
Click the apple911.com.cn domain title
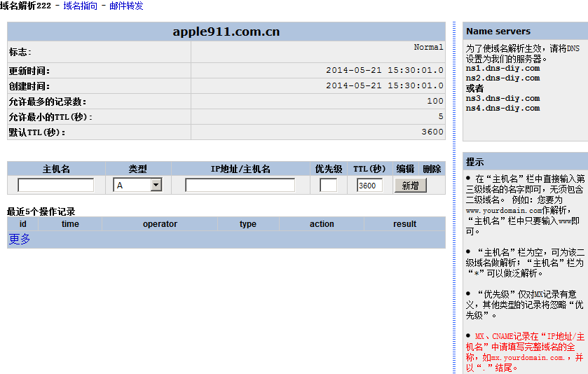(226, 32)
